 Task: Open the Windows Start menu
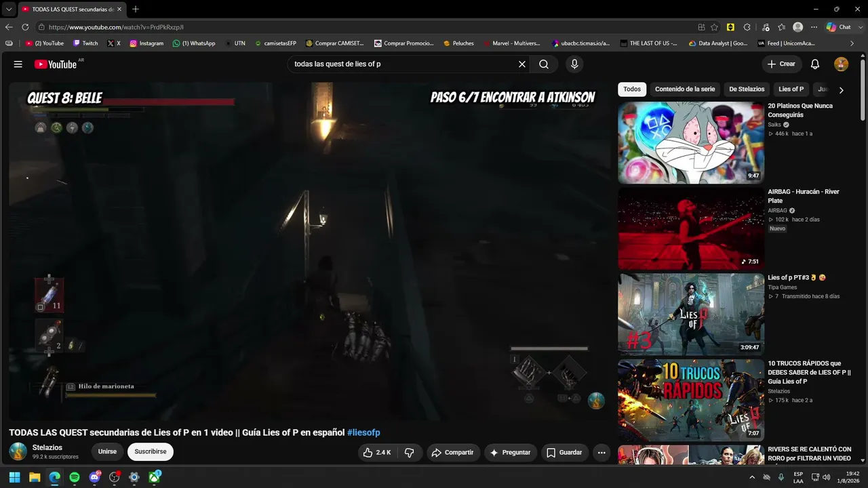(x=14, y=477)
